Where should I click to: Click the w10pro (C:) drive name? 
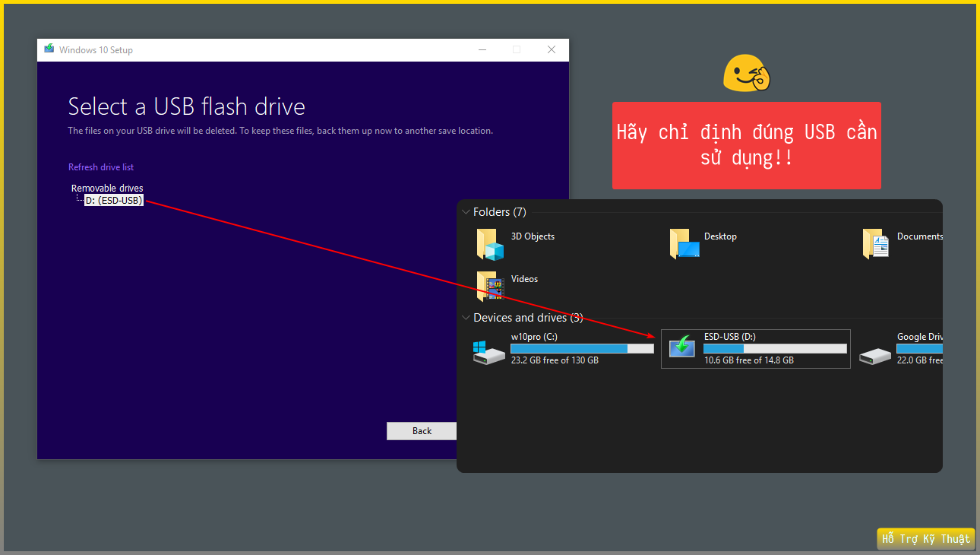pyautogui.click(x=535, y=337)
